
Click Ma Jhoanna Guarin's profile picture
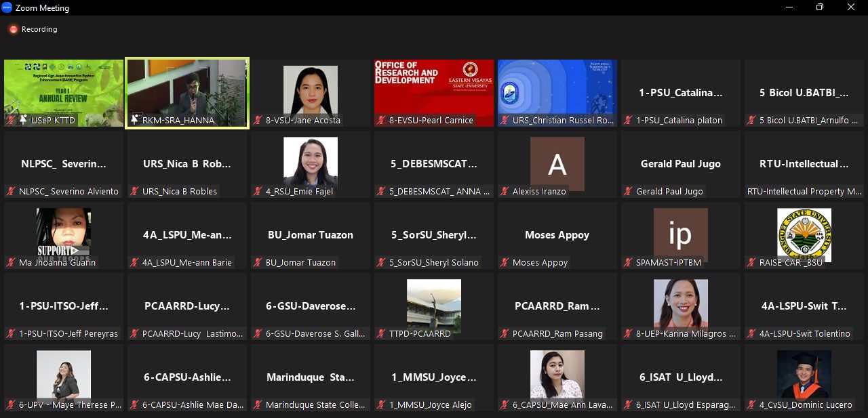[x=64, y=234]
